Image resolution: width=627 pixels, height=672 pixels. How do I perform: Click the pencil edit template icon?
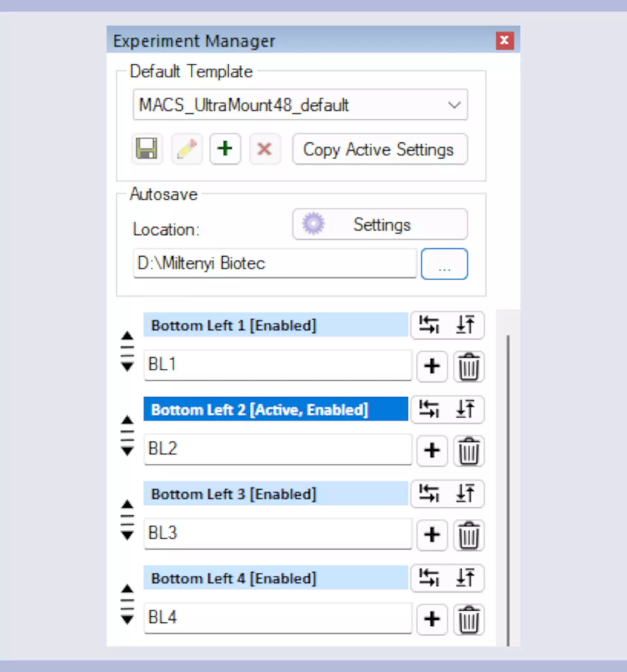pos(187,149)
